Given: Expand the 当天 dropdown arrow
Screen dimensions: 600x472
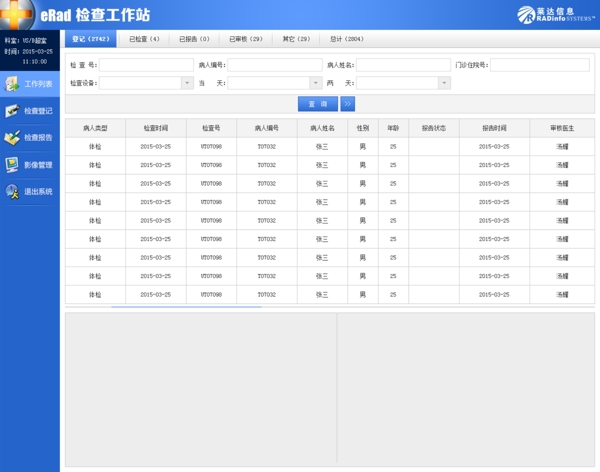Looking at the screenshot, I should pyautogui.click(x=316, y=83).
